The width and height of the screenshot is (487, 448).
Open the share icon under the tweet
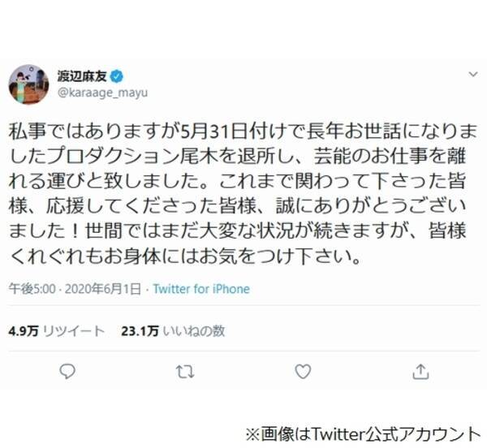420,371
